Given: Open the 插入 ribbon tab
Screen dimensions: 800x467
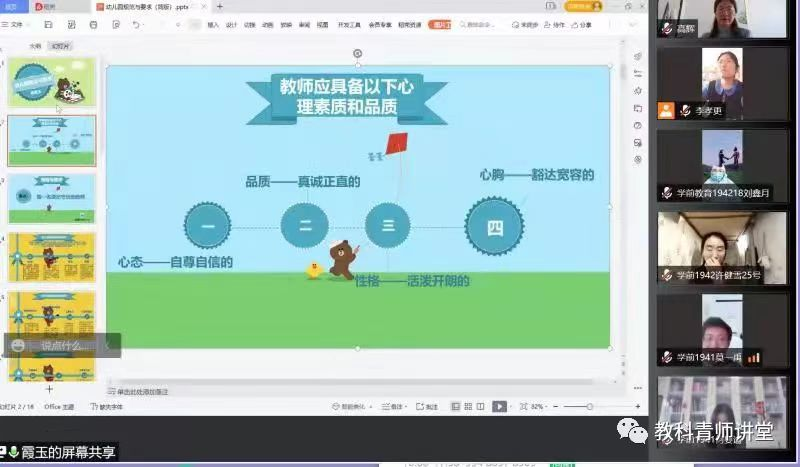Looking at the screenshot, I should 213,25.
